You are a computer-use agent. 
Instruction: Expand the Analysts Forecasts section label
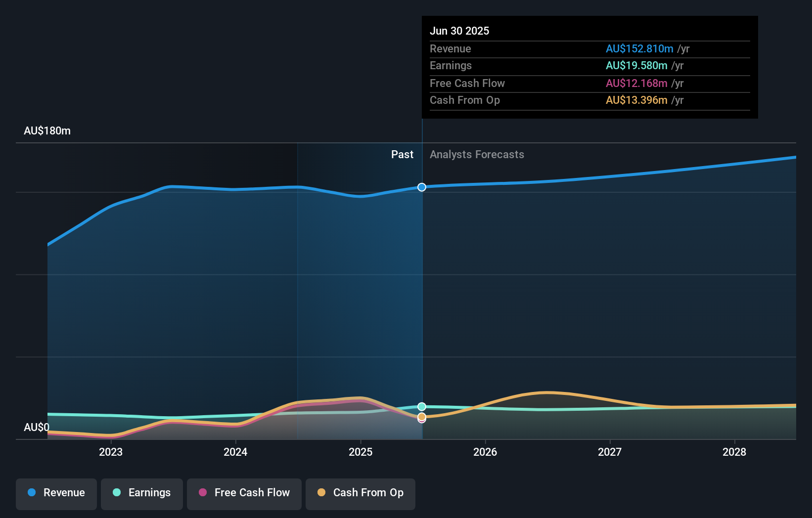tap(476, 155)
